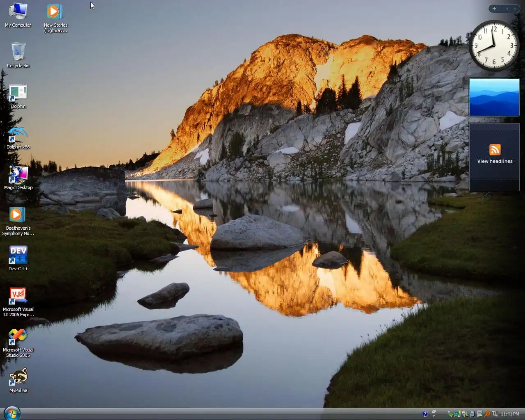Image resolution: width=525 pixels, height=420 pixels.
Task: Click the restore windows icon in taskbar
Action: (434, 411)
